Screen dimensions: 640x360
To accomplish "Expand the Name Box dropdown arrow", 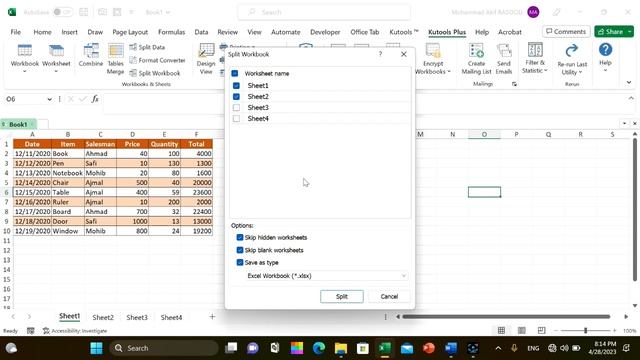I will pyautogui.click(x=49, y=99).
